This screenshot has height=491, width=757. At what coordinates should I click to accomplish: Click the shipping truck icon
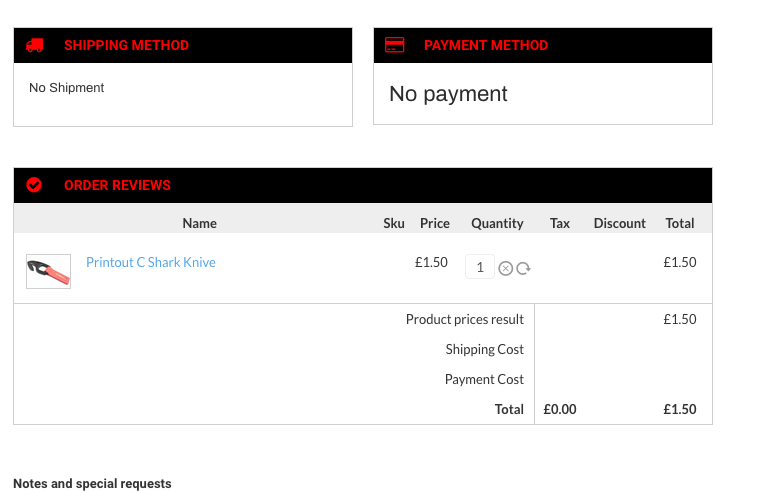[35, 45]
